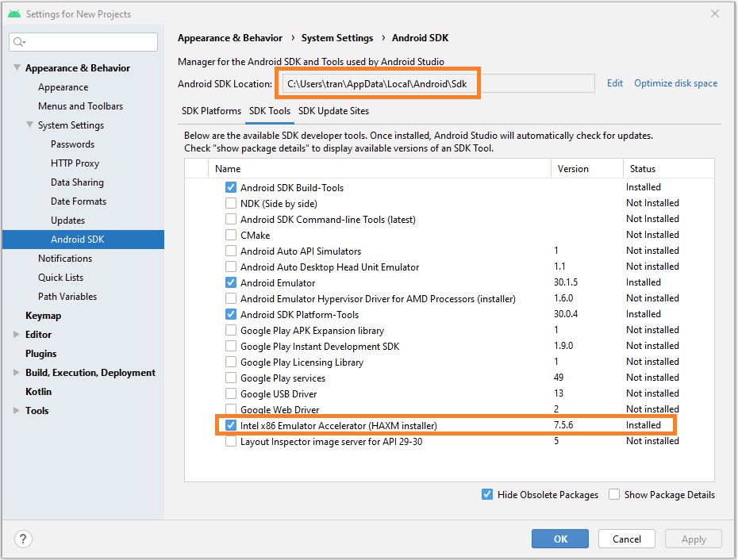
Task: Check Android Auto Desktop Head Unit Emulator
Action: click(231, 267)
